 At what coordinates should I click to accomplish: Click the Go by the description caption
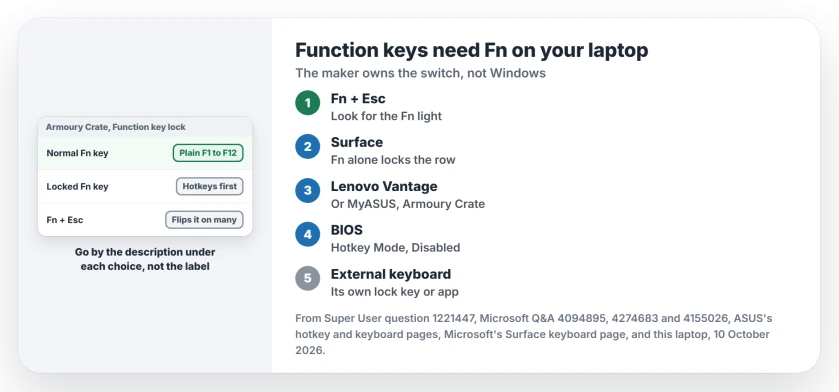click(145, 259)
